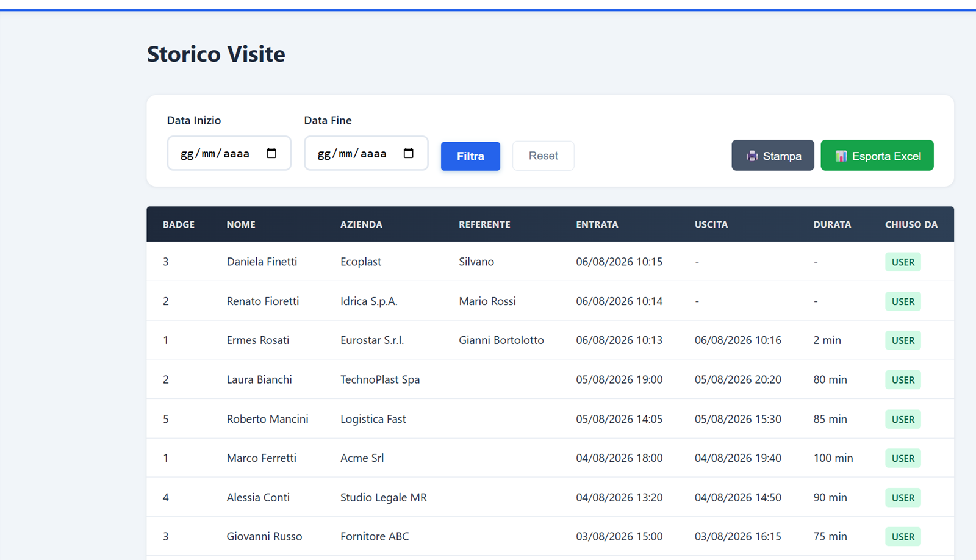Click the duration value 90 min
Screen dimensions: 976x560
pyautogui.click(x=830, y=498)
